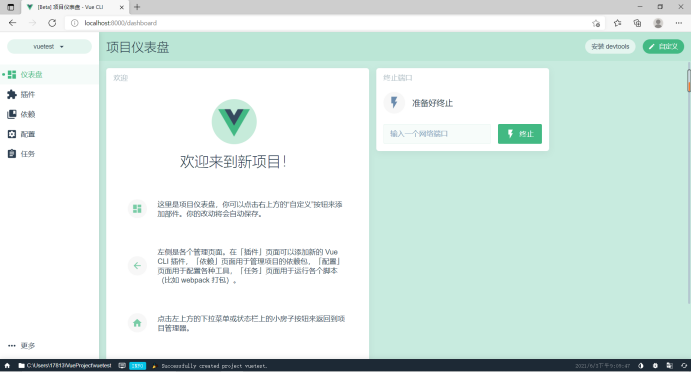Toggle dark mode icon in status bar
691x372 pixels.
[x=641, y=365]
